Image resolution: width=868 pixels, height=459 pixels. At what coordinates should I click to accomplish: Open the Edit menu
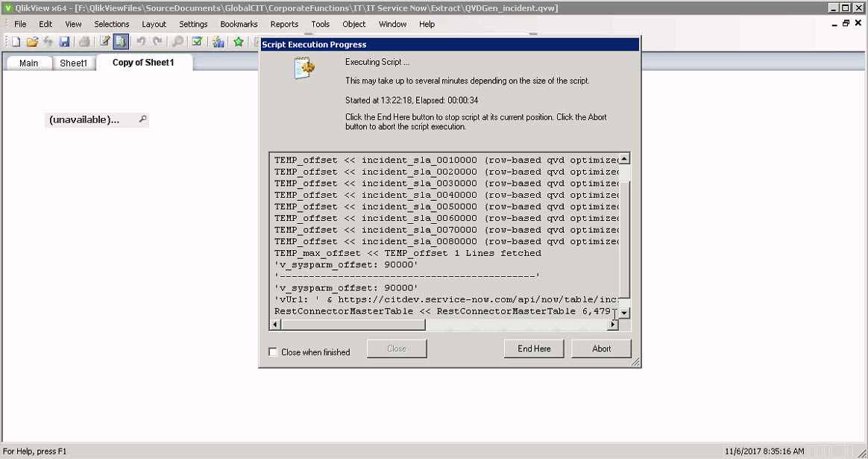click(x=45, y=24)
